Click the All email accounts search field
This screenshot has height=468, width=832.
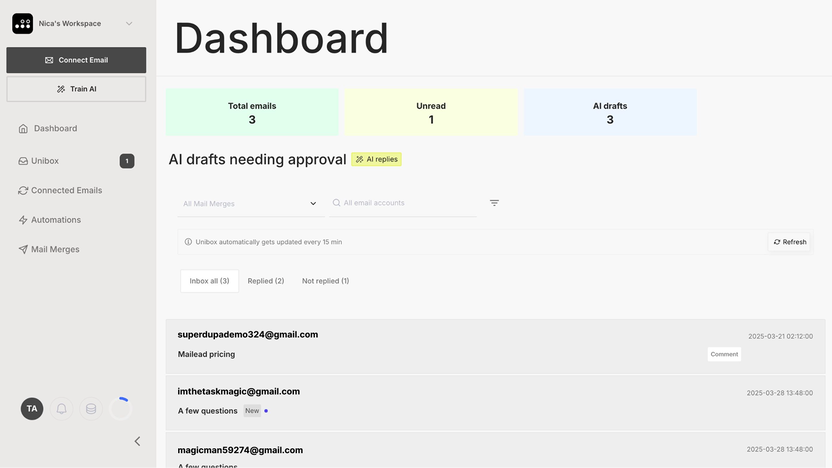[403, 203]
